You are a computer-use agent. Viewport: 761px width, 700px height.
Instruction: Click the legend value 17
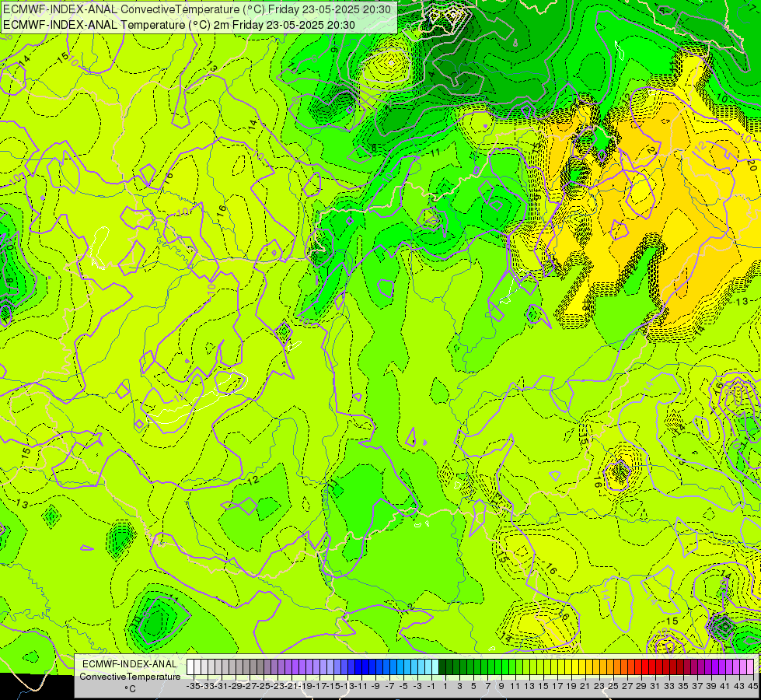click(557, 687)
